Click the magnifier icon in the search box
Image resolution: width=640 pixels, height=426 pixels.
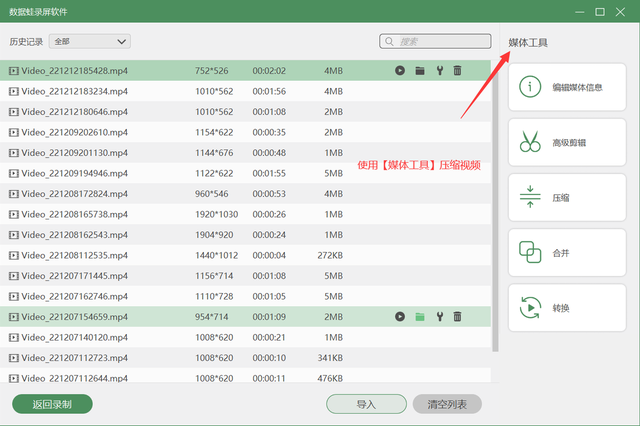pos(389,42)
